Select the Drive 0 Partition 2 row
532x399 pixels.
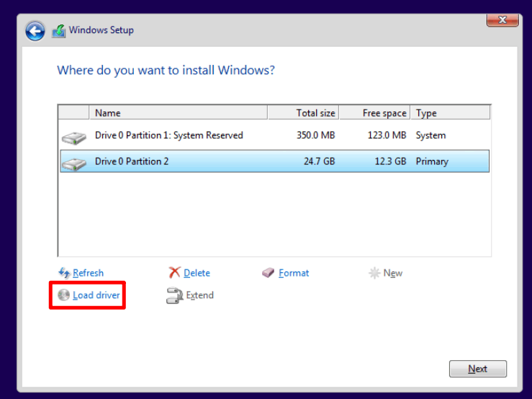(x=274, y=161)
